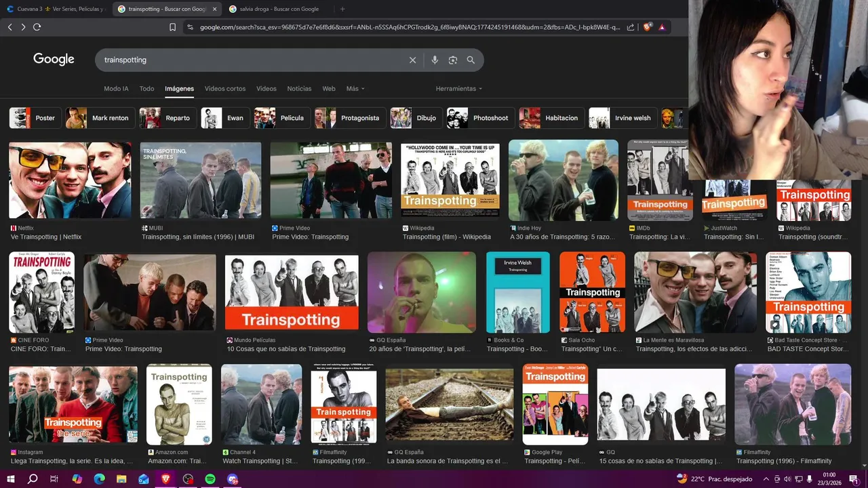Submit search with magnifier icon

click(x=471, y=60)
